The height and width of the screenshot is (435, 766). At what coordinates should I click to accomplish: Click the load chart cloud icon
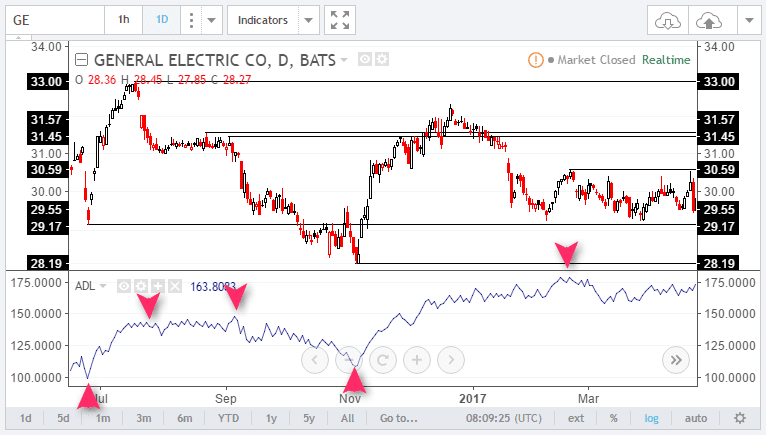[667, 21]
